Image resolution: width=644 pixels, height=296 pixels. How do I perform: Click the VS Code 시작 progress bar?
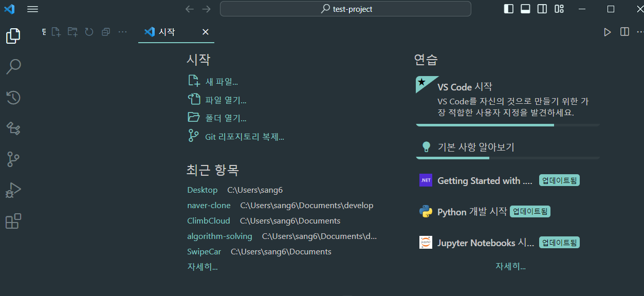[508, 125]
